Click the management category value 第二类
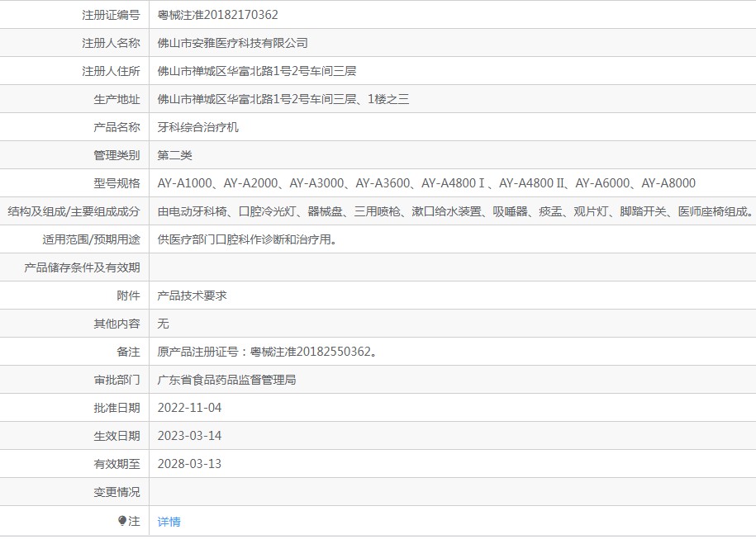Screen dimensions: 756x544 [174, 155]
